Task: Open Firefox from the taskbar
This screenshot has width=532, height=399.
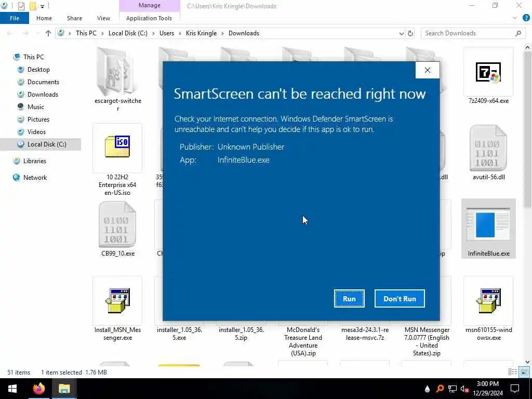Action: 38,389
